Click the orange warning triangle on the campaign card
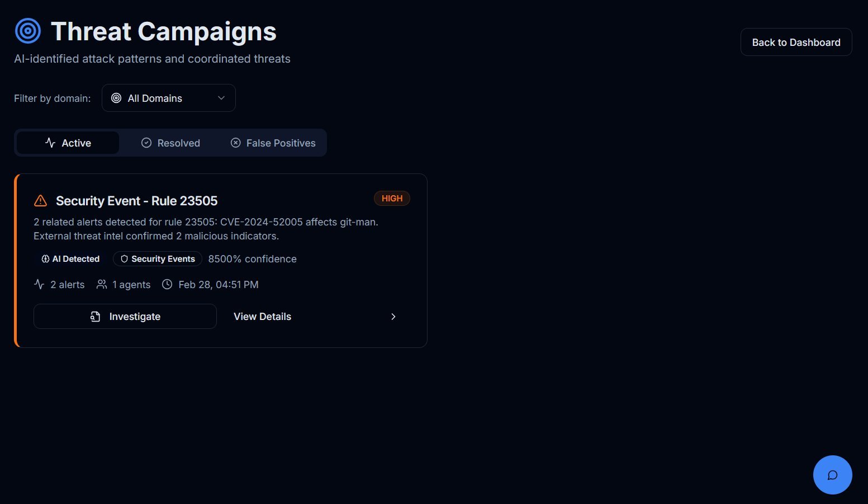868x504 pixels. [x=40, y=200]
